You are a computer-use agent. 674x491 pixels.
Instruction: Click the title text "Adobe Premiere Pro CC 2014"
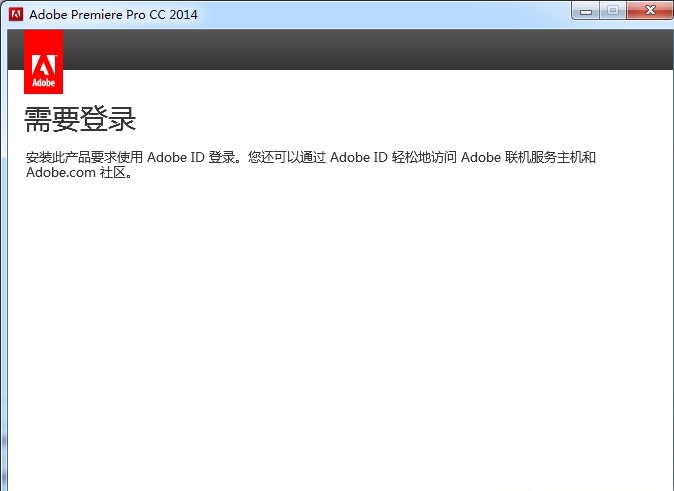113,14
